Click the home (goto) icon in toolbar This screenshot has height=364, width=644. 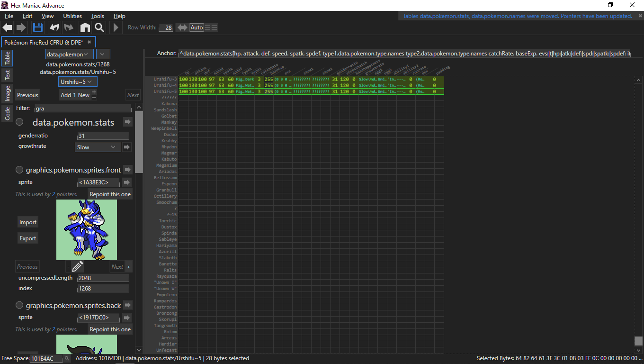point(85,27)
